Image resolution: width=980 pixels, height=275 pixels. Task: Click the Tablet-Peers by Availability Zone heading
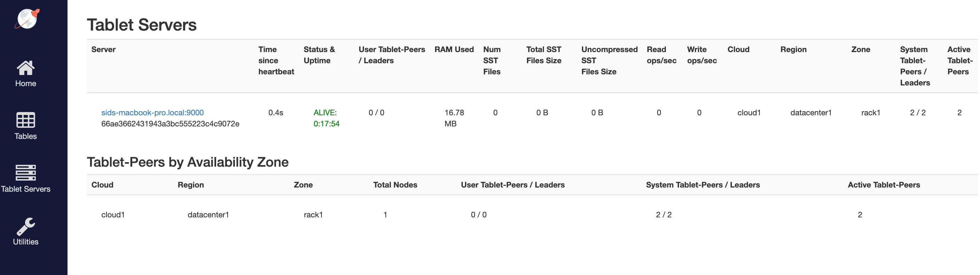click(x=188, y=162)
